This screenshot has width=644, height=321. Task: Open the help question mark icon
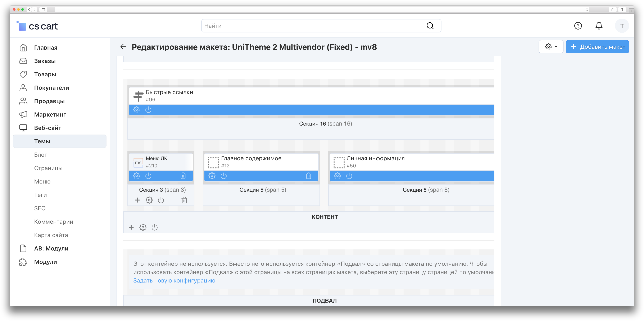click(x=578, y=26)
